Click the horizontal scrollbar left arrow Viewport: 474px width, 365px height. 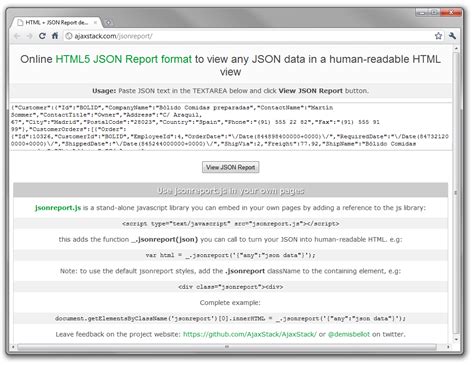(x=13, y=347)
